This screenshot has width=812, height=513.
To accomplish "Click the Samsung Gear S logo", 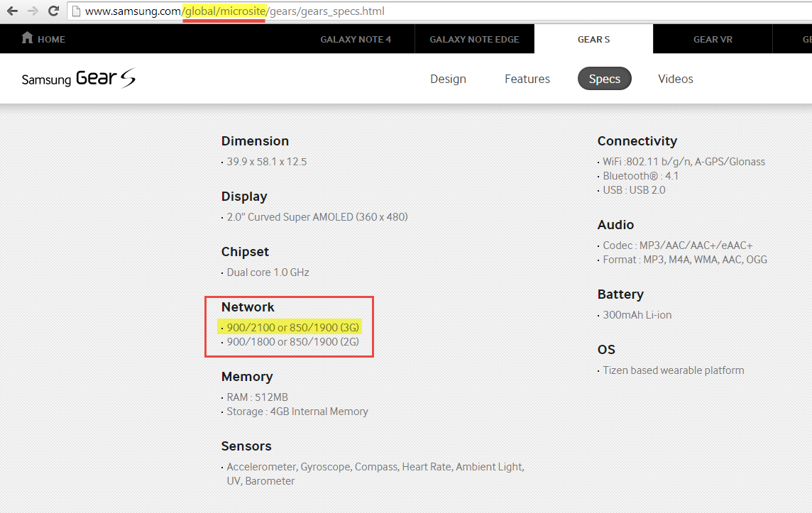I will pyautogui.click(x=79, y=78).
